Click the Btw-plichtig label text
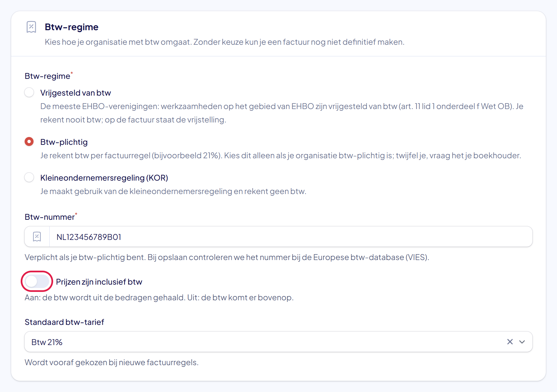This screenshot has height=392, width=557. tap(64, 142)
